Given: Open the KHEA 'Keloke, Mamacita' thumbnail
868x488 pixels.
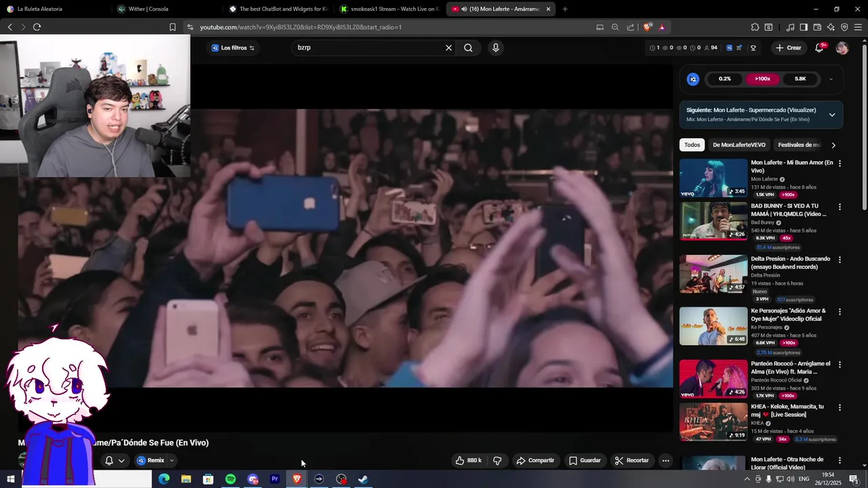Looking at the screenshot, I should pyautogui.click(x=713, y=422).
